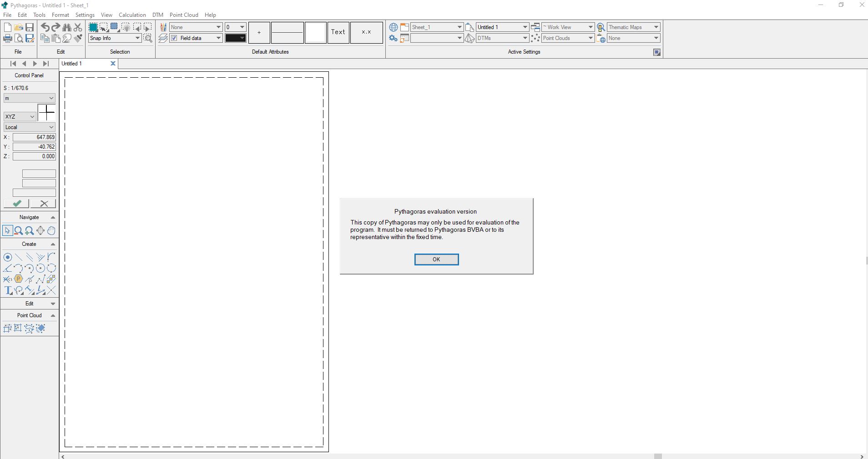Click the zoom-to-selection magnifier icon
The height and width of the screenshot is (459, 868).
click(148, 39)
